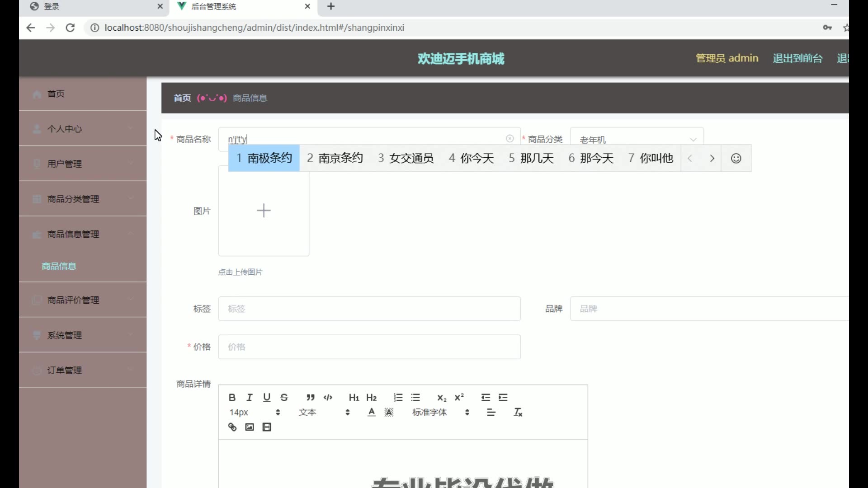Close the 后台管理系统 browser tab
The image size is (868, 488).
click(x=307, y=6)
